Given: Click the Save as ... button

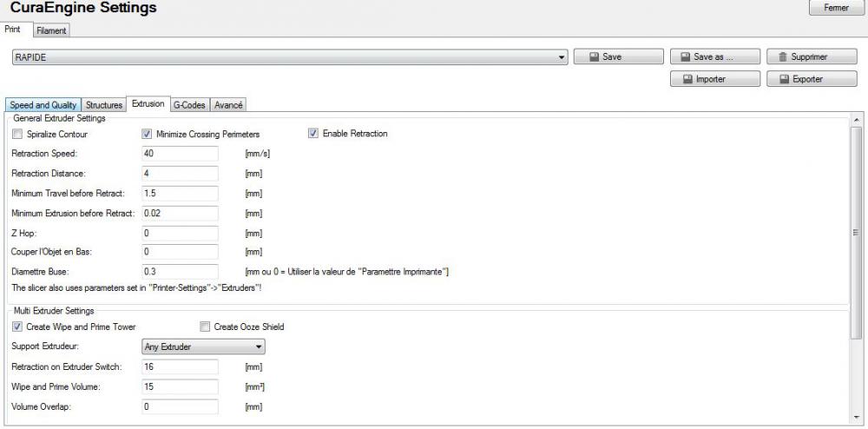Looking at the screenshot, I should tap(714, 57).
